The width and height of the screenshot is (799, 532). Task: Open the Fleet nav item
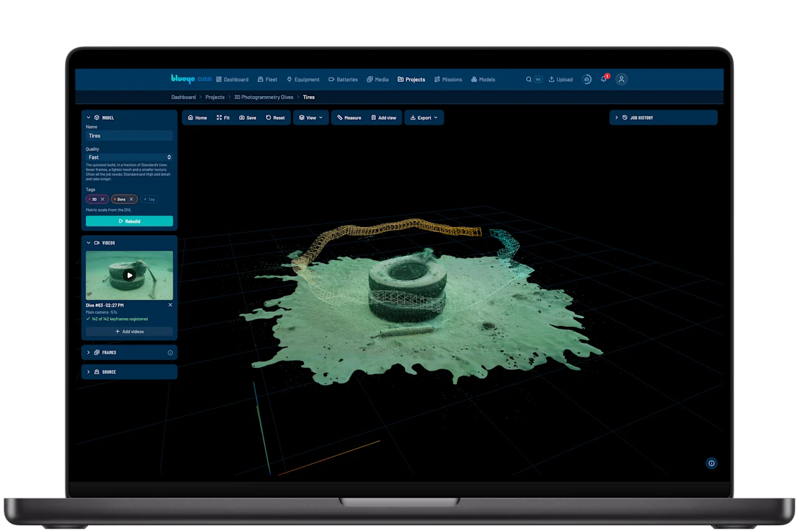point(267,79)
